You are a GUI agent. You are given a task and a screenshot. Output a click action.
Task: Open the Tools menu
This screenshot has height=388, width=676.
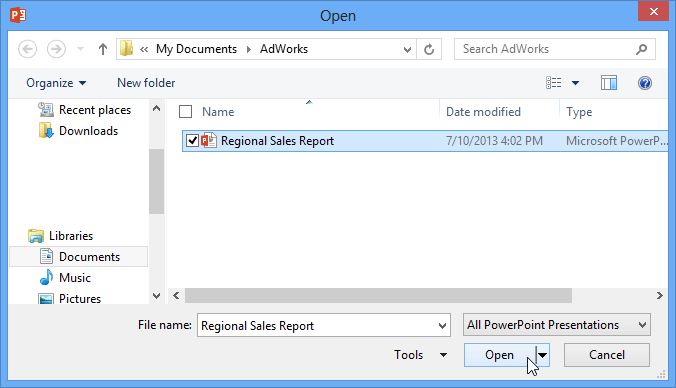[420, 355]
